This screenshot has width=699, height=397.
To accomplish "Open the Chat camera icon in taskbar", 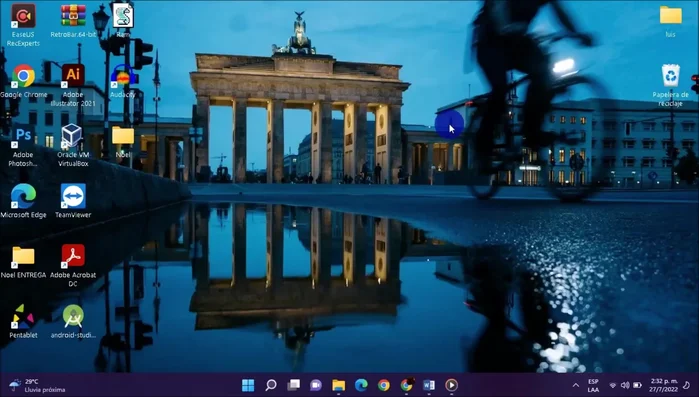I will coord(316,385).
